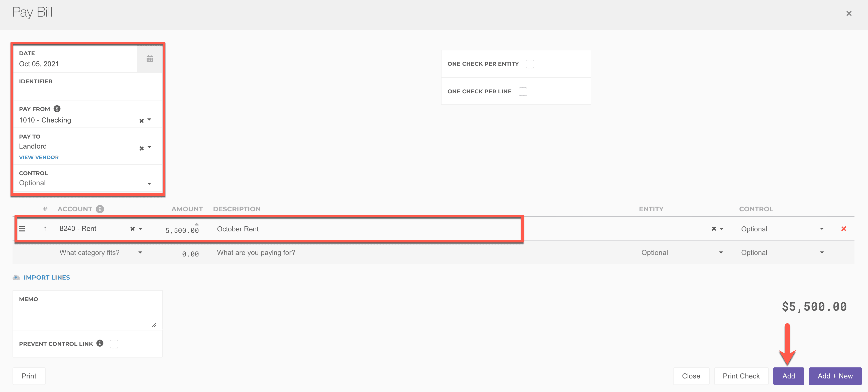
Task: Enable One Check Per Entity checkbox
Action: click(x=530, y=64)
